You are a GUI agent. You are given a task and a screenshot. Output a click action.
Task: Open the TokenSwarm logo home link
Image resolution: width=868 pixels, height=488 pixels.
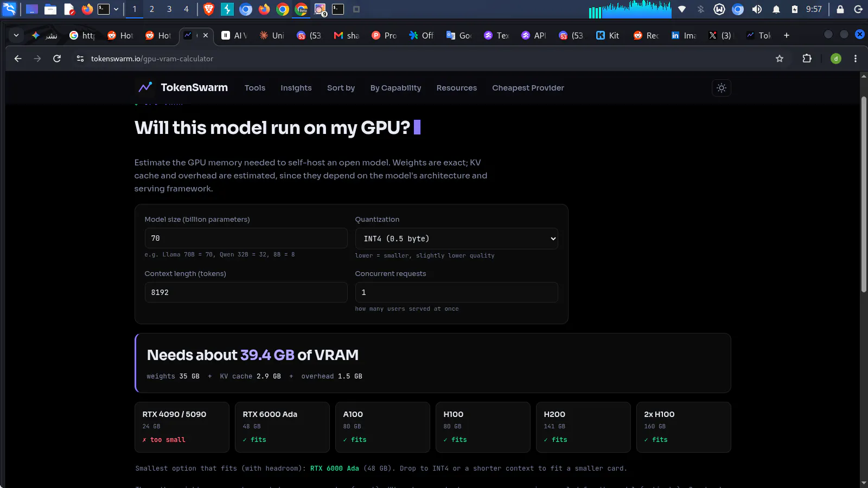[183, 87]
